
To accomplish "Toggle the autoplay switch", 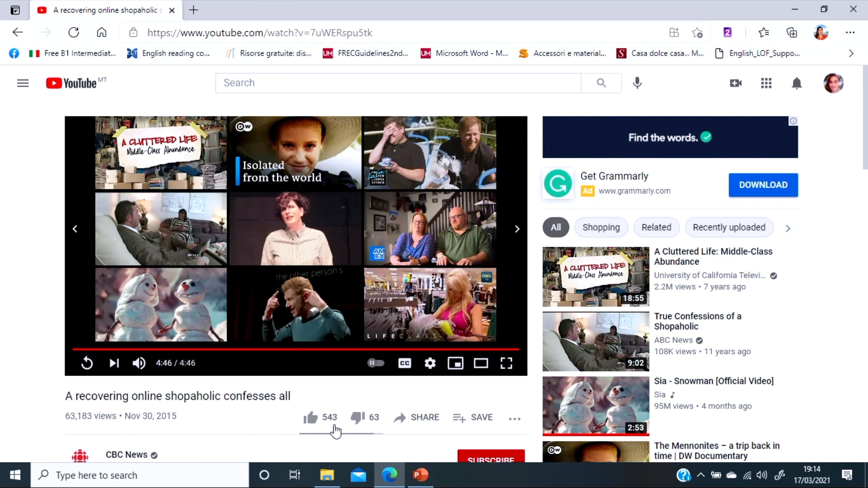I will 376,363.
